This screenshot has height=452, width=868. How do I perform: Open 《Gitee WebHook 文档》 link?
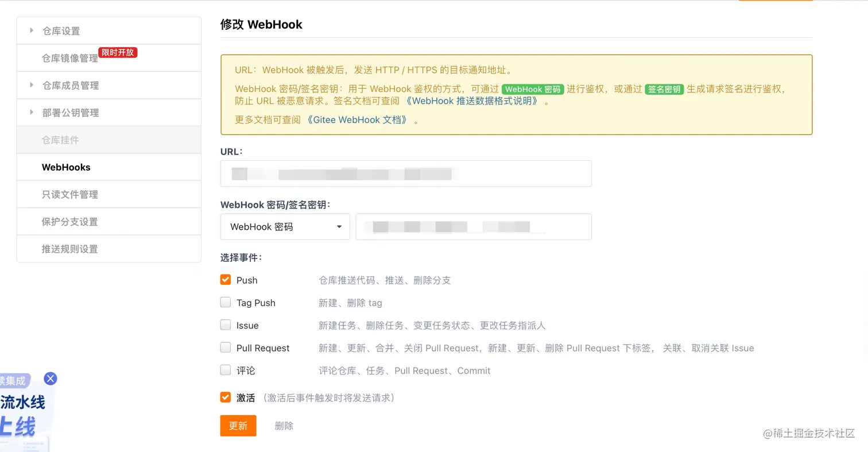358,120
